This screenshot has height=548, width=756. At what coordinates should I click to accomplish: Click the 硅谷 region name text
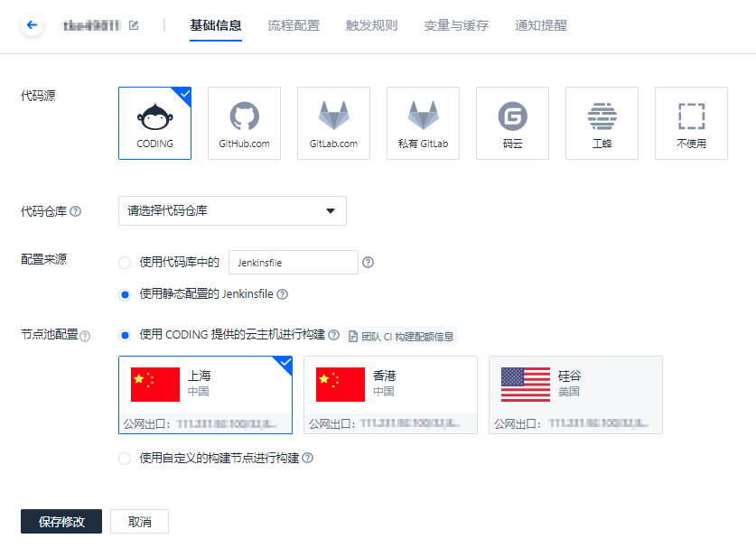pos(569,376)
